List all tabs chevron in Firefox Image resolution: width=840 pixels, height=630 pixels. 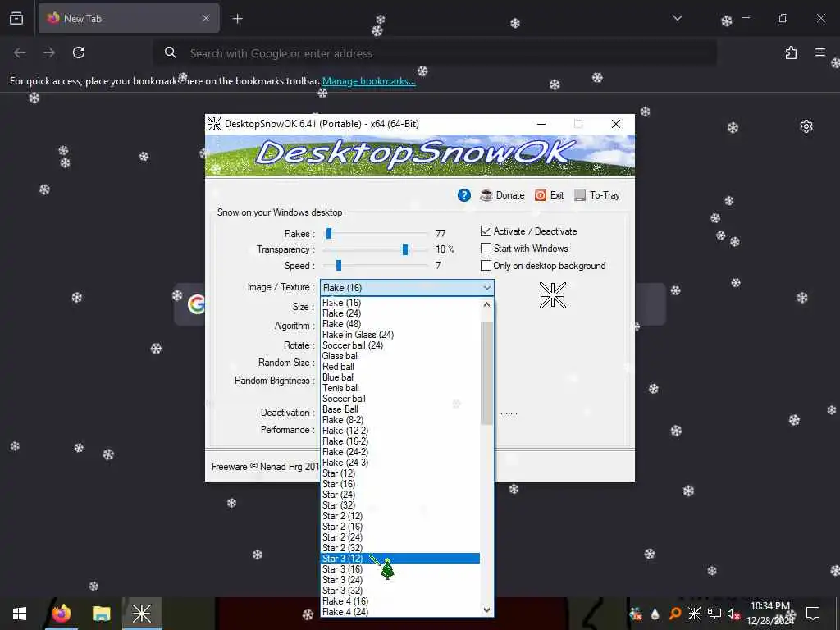677,18
